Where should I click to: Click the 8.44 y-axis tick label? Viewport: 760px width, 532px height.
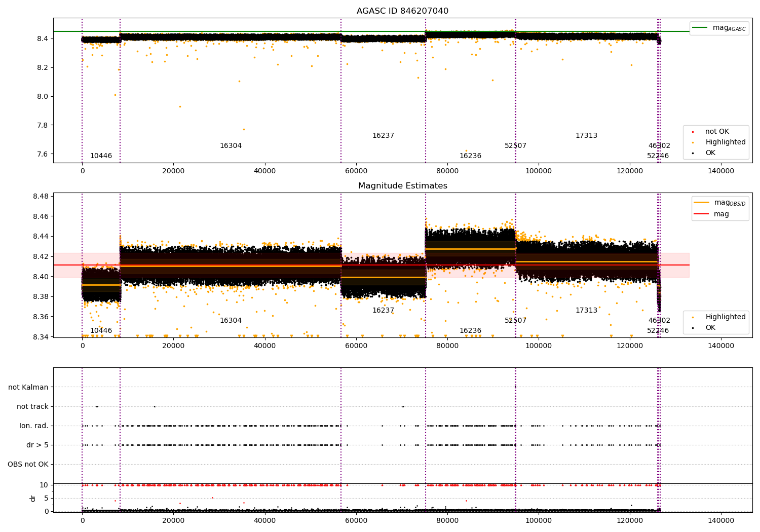pyautogui.click(x=41, y=237)
